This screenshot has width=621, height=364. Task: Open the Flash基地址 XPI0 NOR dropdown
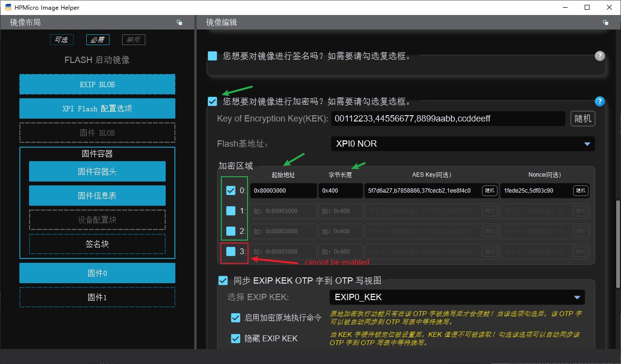463,144
